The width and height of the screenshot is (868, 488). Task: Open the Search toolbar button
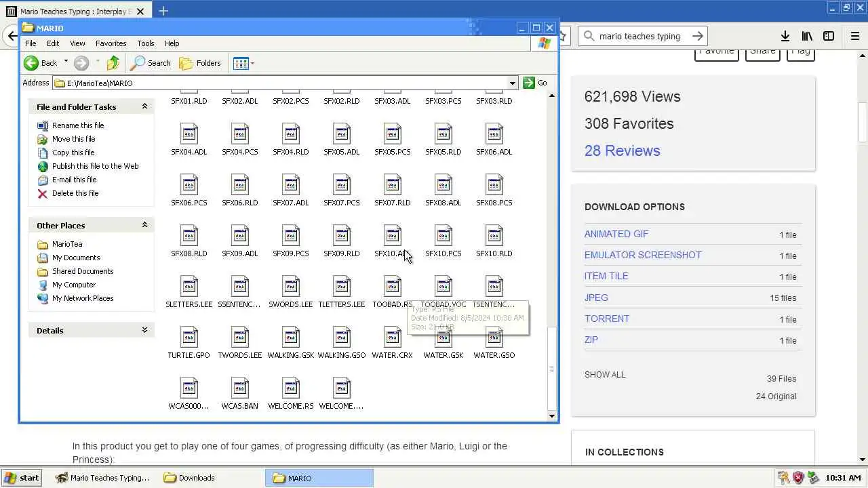(x=151, y=63)
